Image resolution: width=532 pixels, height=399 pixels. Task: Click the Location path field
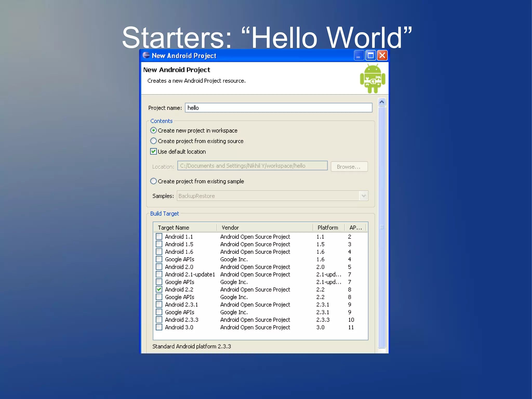(252, 166)
